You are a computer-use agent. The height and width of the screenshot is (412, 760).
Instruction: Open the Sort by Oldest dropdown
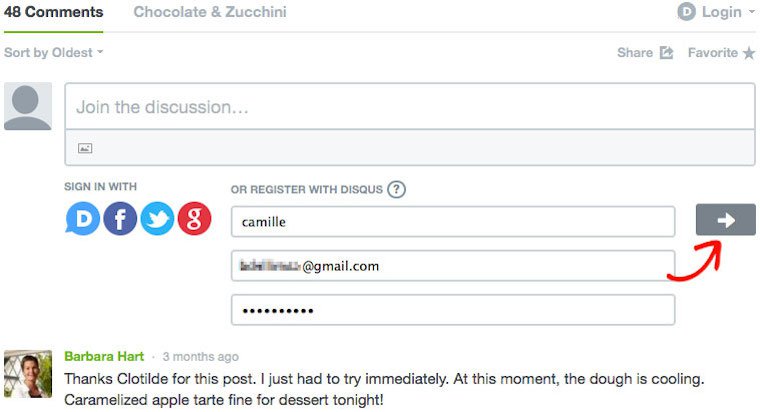tap(53, 52)
